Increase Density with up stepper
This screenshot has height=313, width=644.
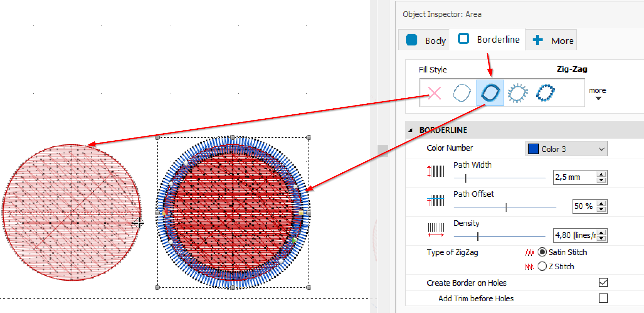(x=601, y=233)
